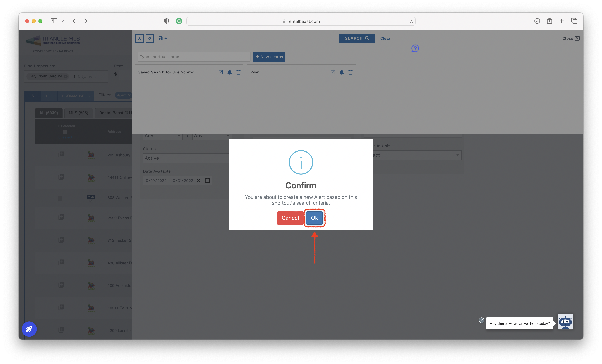Toggle the select-all listings checkbox
The height and width of the screenshot is (364, 602).
pos(65,132)
